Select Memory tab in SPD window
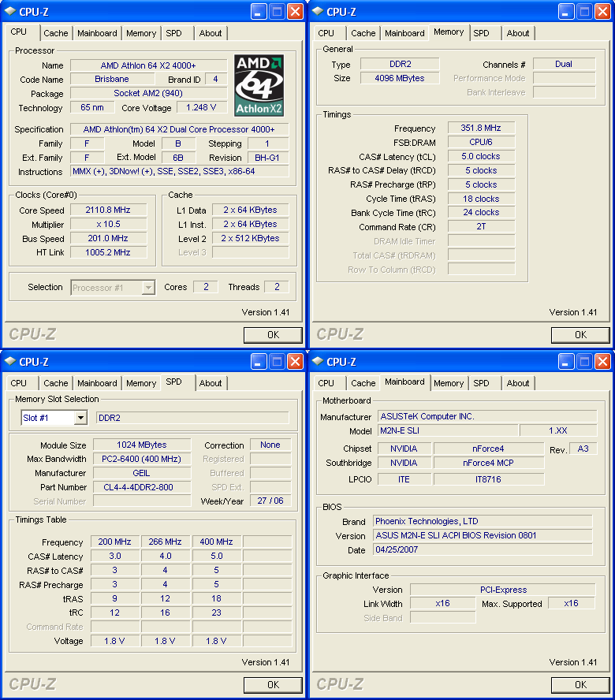The width and height of the screenshot is (615, 700). point(141,383)
